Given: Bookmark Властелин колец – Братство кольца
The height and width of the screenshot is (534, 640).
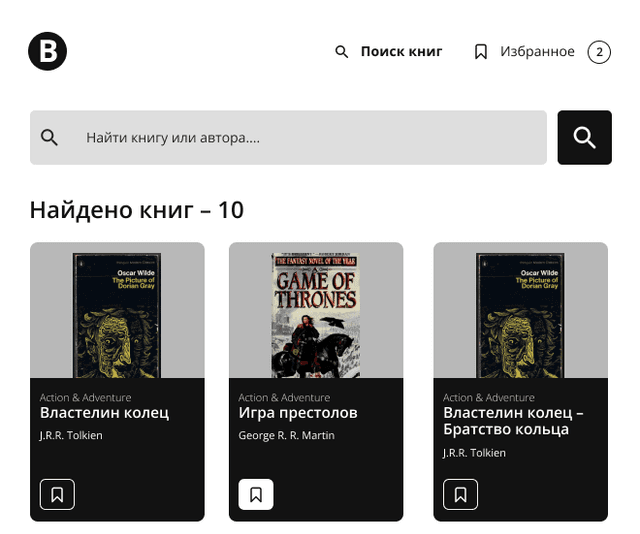Looking at the screenshot, I should tap(460, 494).
